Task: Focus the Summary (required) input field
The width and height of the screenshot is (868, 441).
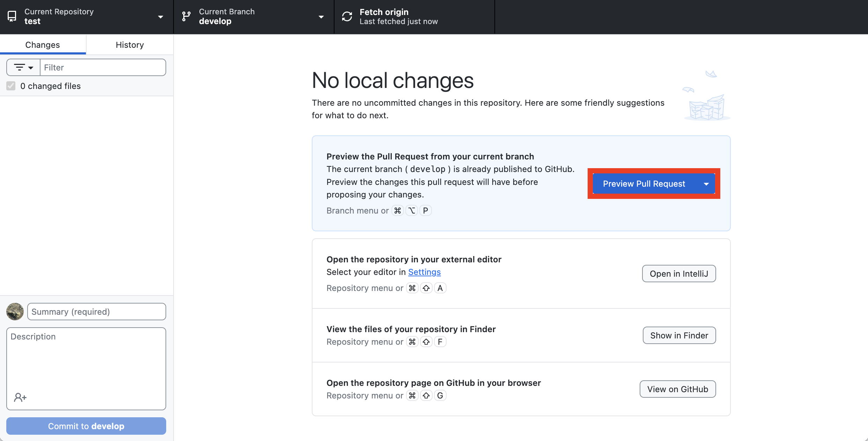Action: [97, 312]
